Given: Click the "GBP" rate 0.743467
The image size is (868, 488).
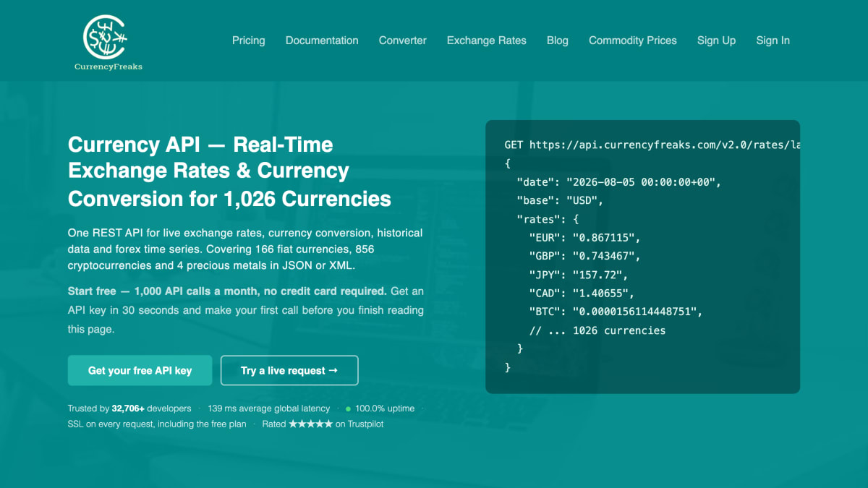Looking at the screenshot, I should [x=585, y=256].
